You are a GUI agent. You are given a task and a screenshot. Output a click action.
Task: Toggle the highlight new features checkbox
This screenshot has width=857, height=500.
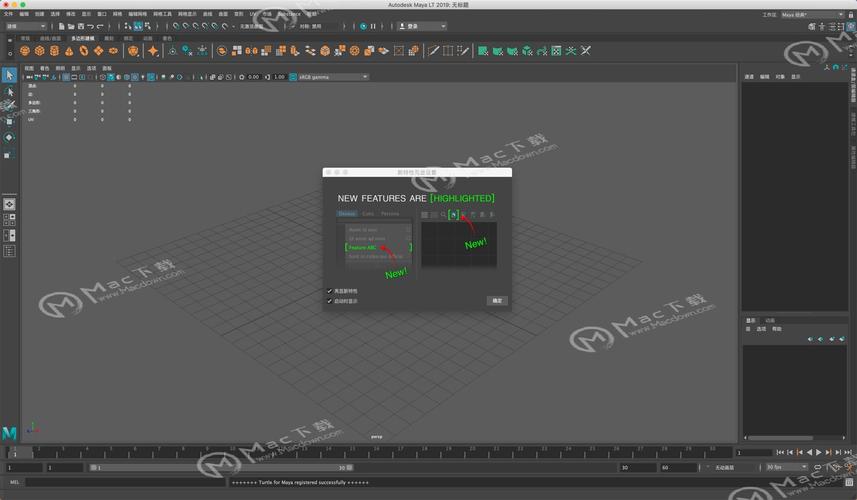330,291
